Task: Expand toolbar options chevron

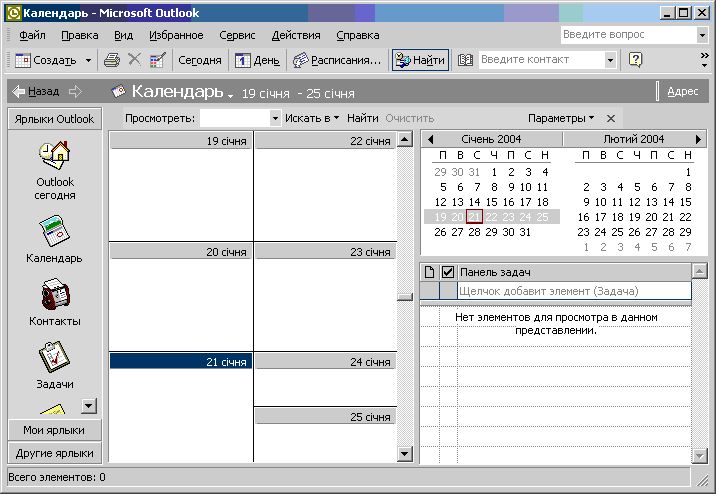Action: click(x=705, y=60)
